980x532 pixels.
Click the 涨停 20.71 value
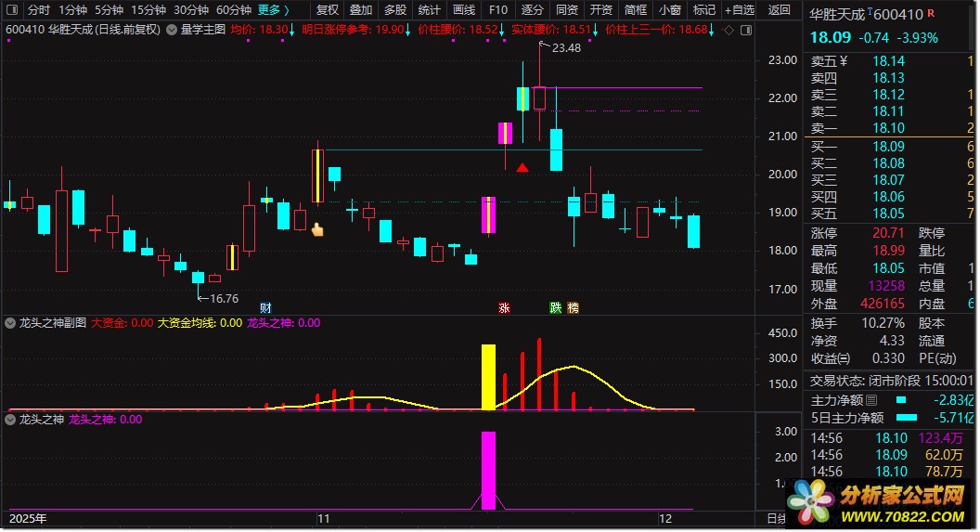(x=888, y=233)
